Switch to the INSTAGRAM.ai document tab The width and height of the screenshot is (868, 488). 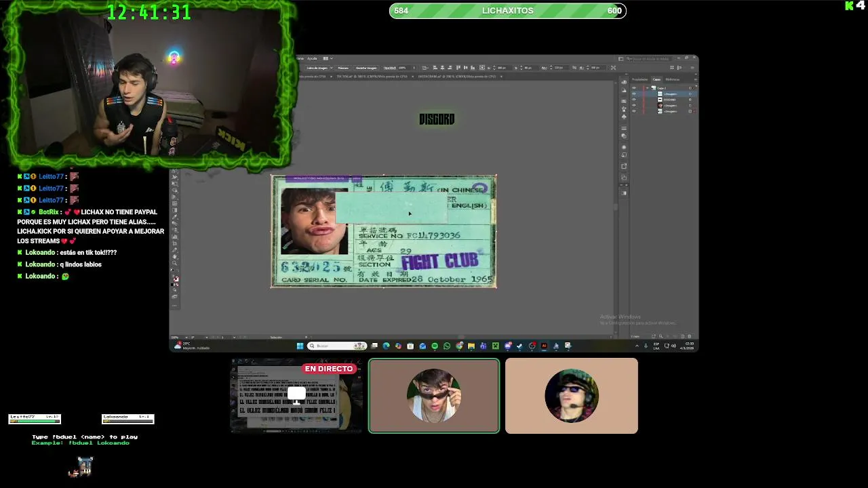coord(457,77)
